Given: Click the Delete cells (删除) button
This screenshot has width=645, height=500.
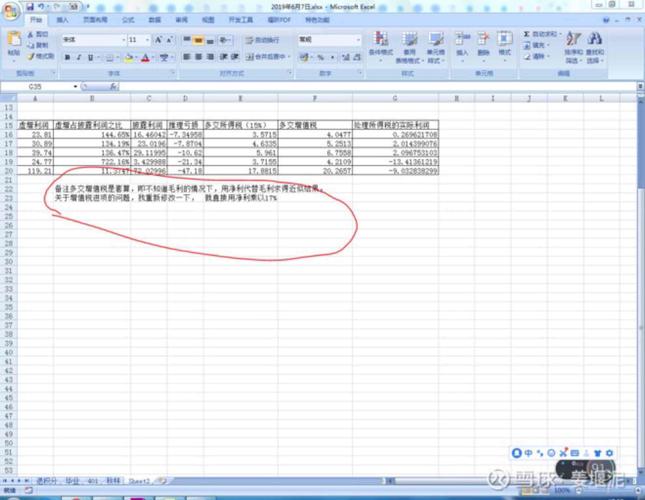Looking at the screenshot, I should pyautogui.click(x=483, y=46).
